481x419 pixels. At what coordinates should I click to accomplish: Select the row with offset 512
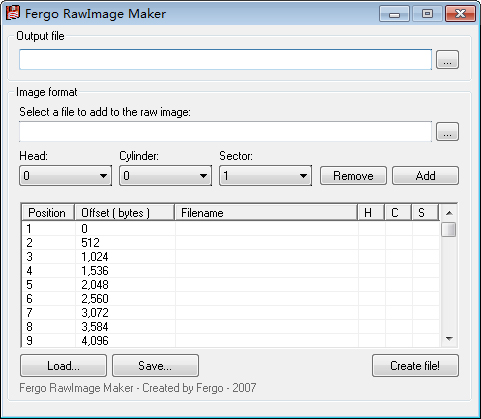(x=231, y=243)
